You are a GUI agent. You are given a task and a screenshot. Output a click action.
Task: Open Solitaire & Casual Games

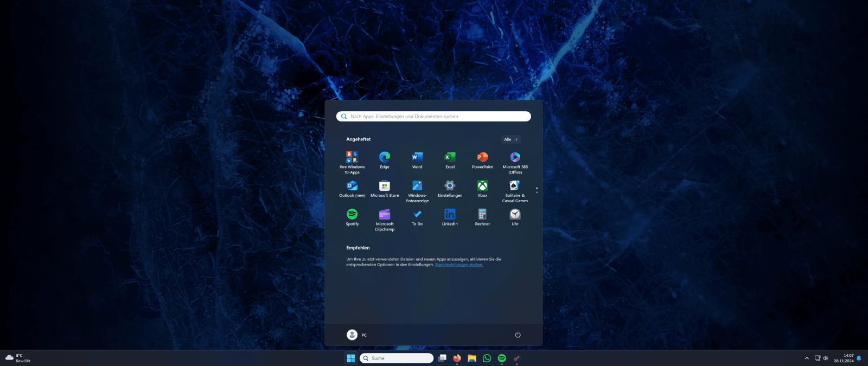tap(515, 191)
